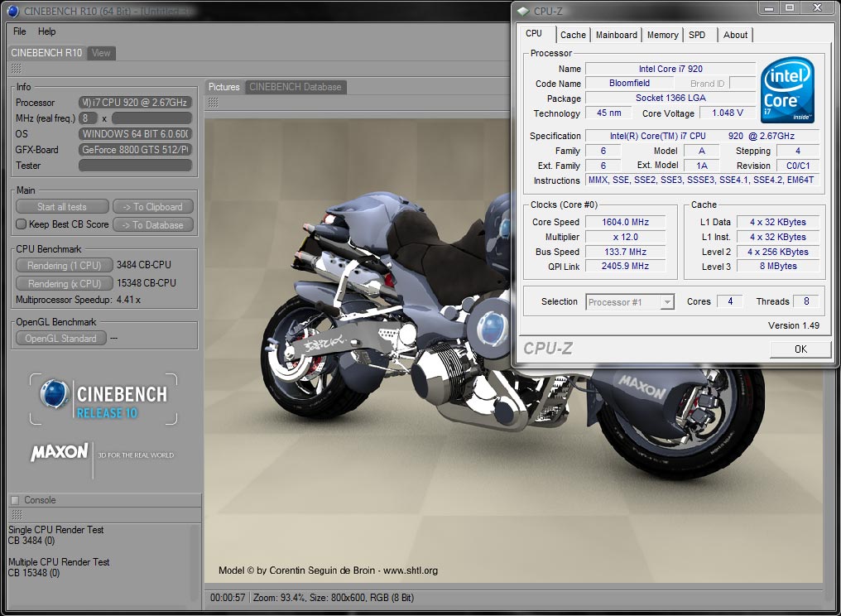Click the 'Multiple CPU Render Test' console line
Screen dimensions: 841x616
(x=59, y=562)
